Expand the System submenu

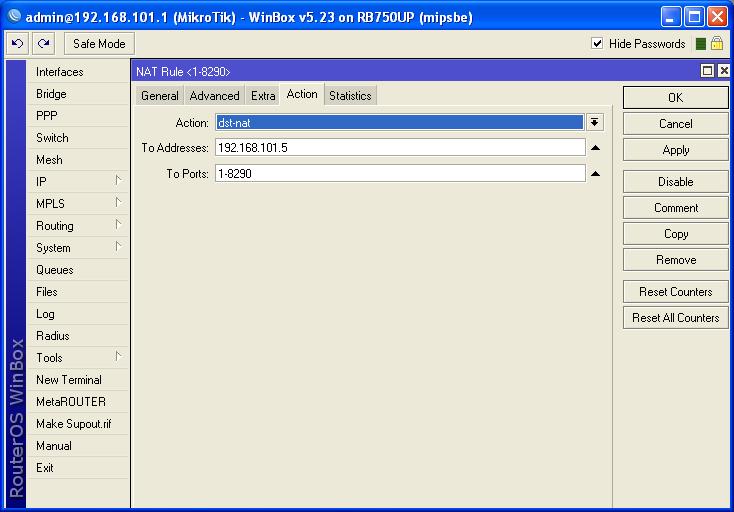pyautogui.click(x=118, y=246)
